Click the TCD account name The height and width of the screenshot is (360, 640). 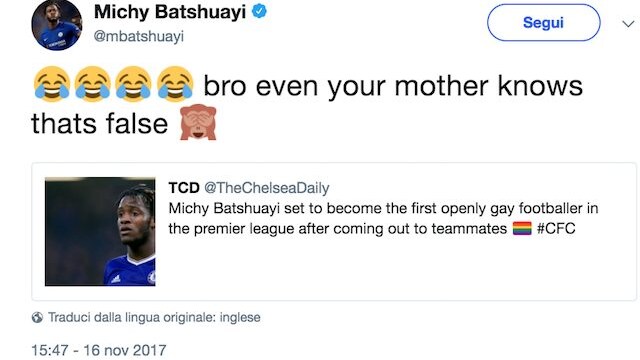184,188
